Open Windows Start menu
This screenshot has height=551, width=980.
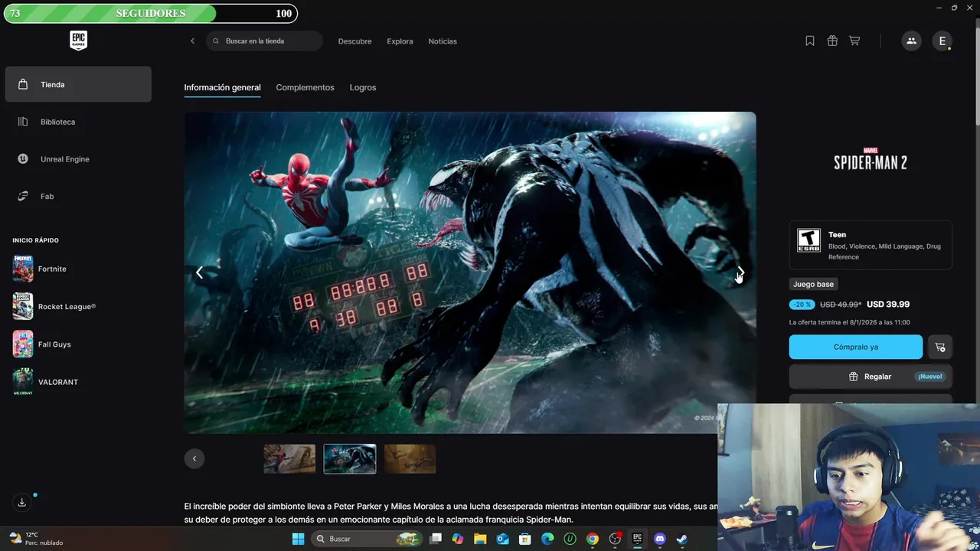click(298, 539)
